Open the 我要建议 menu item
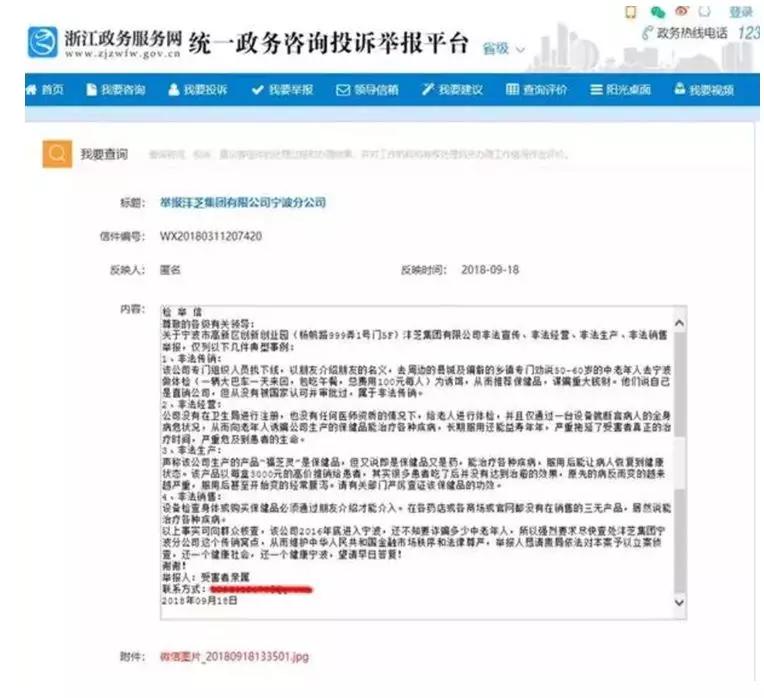 (460, 90)
